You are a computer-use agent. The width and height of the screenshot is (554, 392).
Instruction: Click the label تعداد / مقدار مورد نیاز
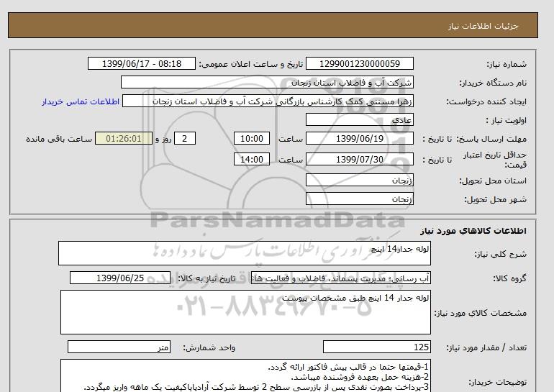487,348
